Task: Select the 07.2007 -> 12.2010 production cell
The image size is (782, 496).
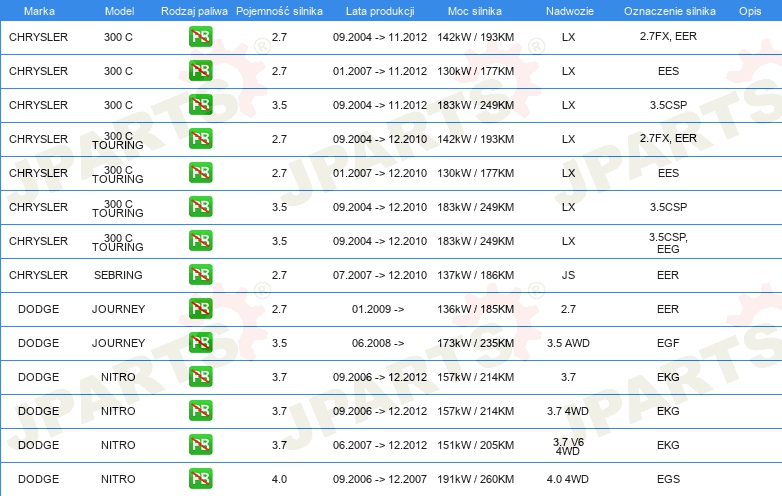Action: click(x=380, y=275)
